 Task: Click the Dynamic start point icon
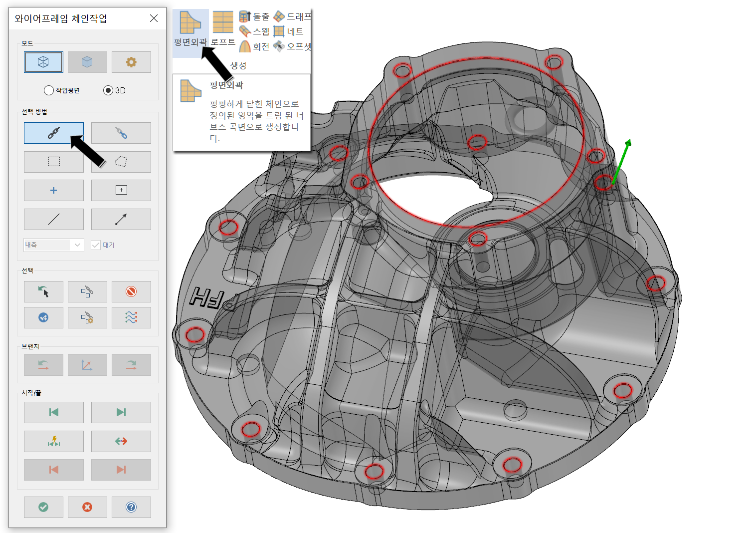click(54, 441)
